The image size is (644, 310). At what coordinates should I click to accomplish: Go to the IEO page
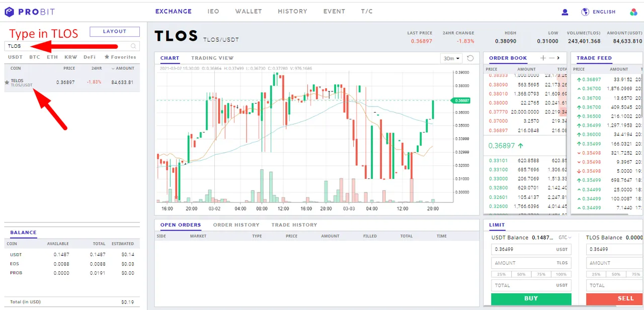coord(213,12)
